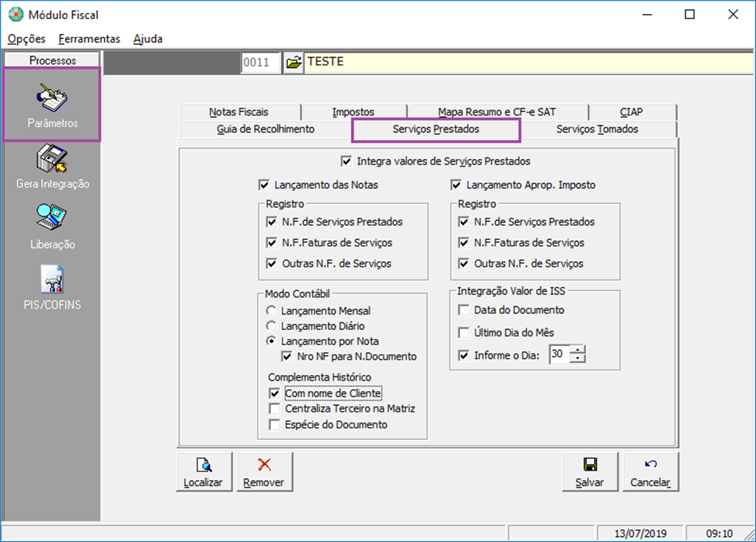Uncheck Outras N.F. de Serviços under Lançamento das Notas
The image size is (756, 542).
coord(272,264)
